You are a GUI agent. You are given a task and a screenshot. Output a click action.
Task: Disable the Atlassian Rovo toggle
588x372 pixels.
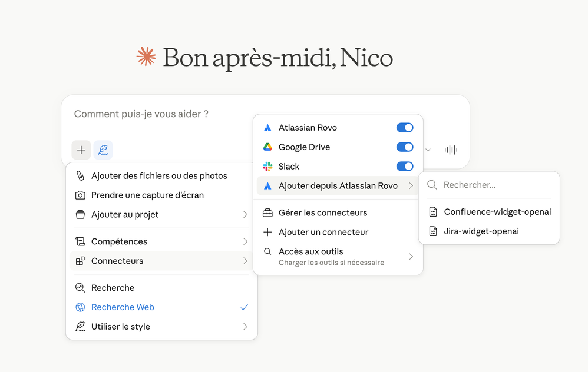pyautogui.click(x=405, y=128)
